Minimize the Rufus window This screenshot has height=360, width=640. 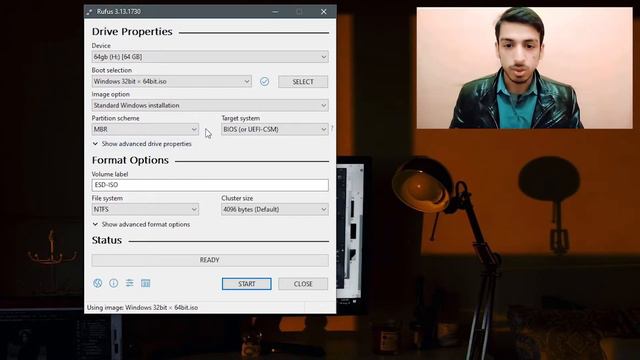coord(276,12)
